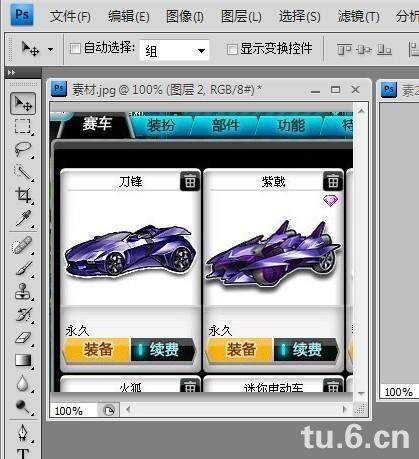Select the Spot Healing Brush tool
This screenshot has height=459, width=419.
23,245
